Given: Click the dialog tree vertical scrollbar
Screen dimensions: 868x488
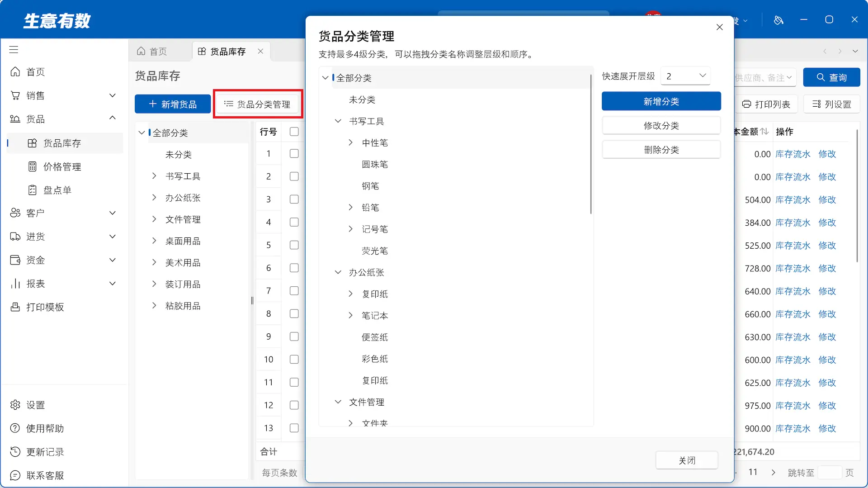Looking at the screenshot, I should [590, 144].
